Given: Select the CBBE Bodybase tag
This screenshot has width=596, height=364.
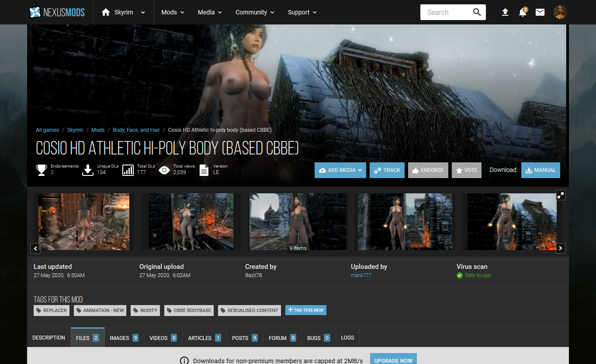Looking at the screenshot, I should click(189, 310).
